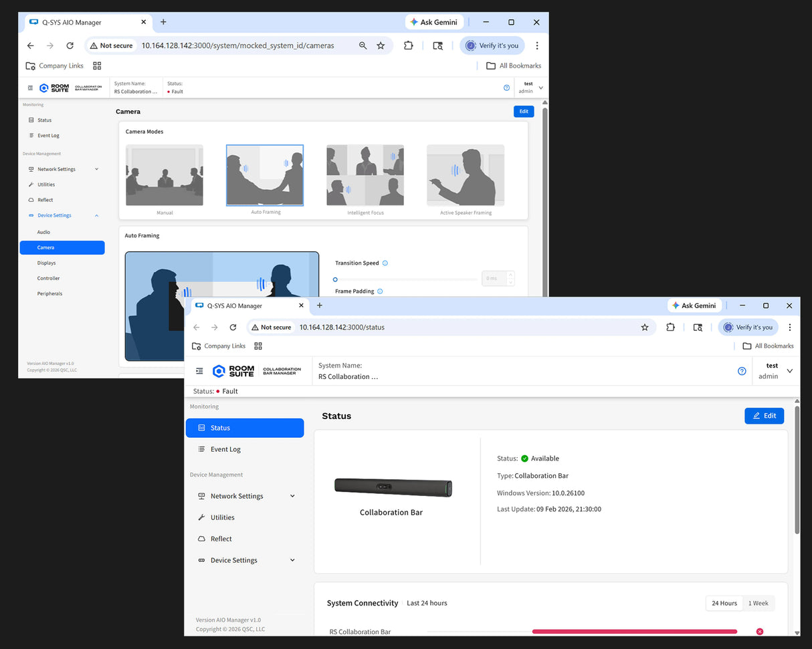Click the Collaboration Bar device image
The height and width of the screenshot is (649, 812).
coord(393,488)
